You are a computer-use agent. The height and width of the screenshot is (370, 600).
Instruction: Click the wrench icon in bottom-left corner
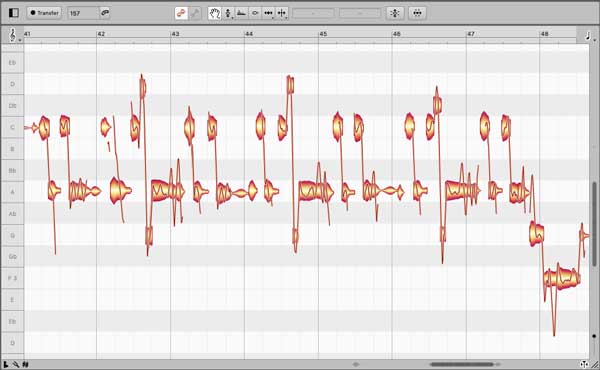(x=16, y=365)
